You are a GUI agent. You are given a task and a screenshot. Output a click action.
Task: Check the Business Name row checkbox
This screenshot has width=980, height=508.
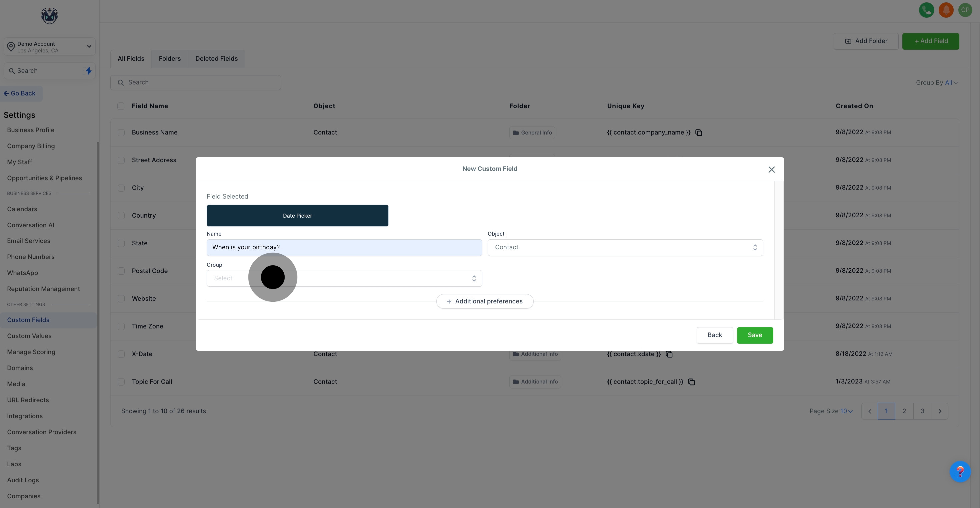[121, 133]
